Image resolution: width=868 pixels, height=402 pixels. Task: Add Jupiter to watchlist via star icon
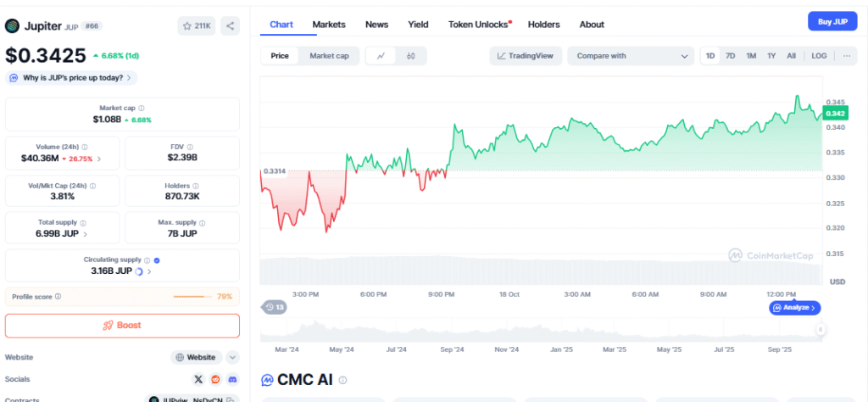pos(197,26)
